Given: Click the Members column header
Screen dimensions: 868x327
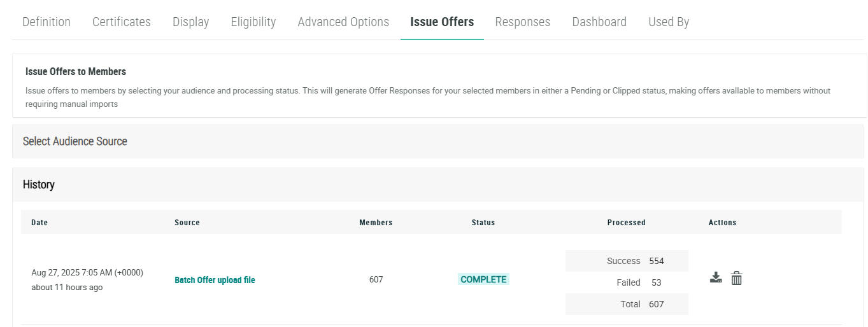Looking at the screenshot, I should [x=376, y=223].
